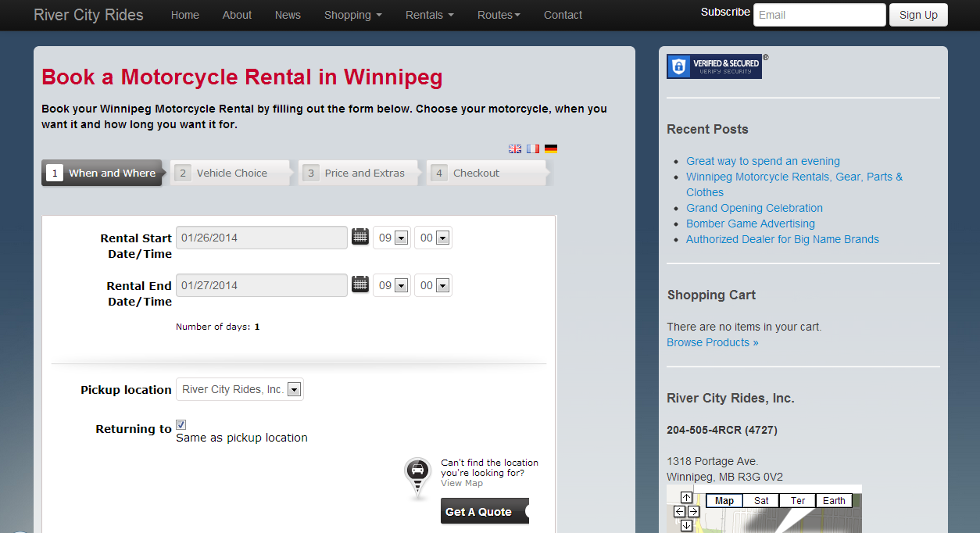Open the Rental Start hour dropdown
The height and width of the screenshot is (533, 980).
point(392,238)
